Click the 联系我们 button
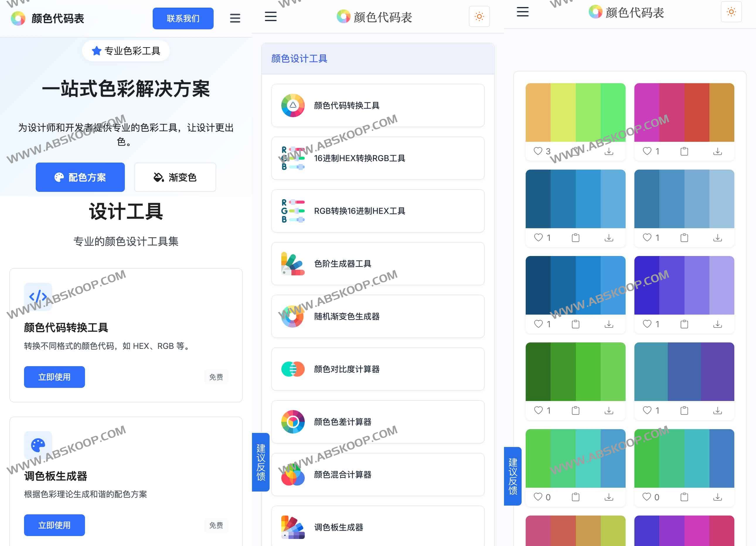This screenshot has height=546, width=756. (x=183, y=19)
